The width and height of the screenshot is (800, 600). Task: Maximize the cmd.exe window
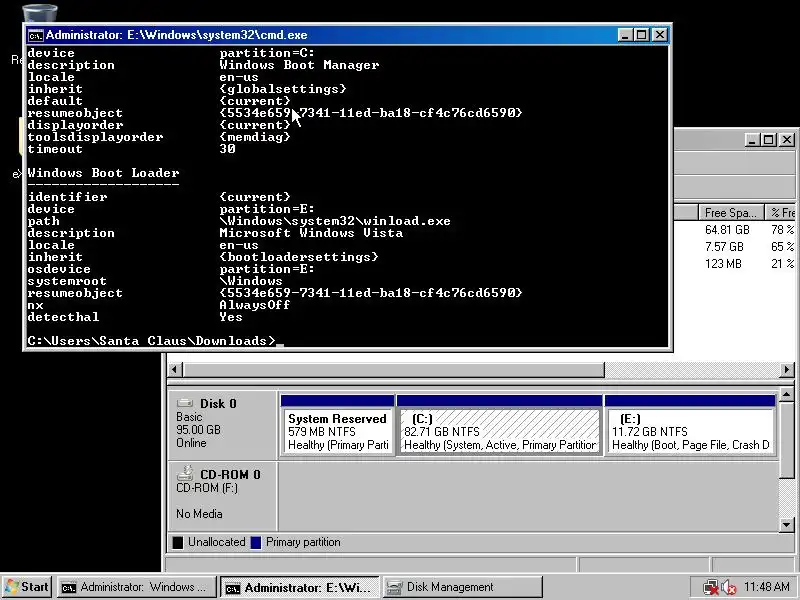coord(642,35)
